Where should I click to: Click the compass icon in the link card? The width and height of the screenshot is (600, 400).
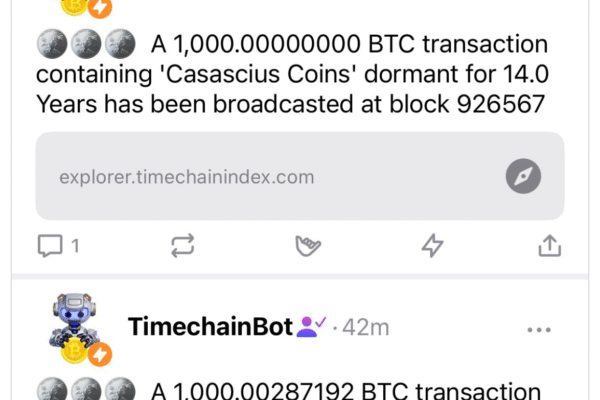pyautogui.click(x=523, y=177)
